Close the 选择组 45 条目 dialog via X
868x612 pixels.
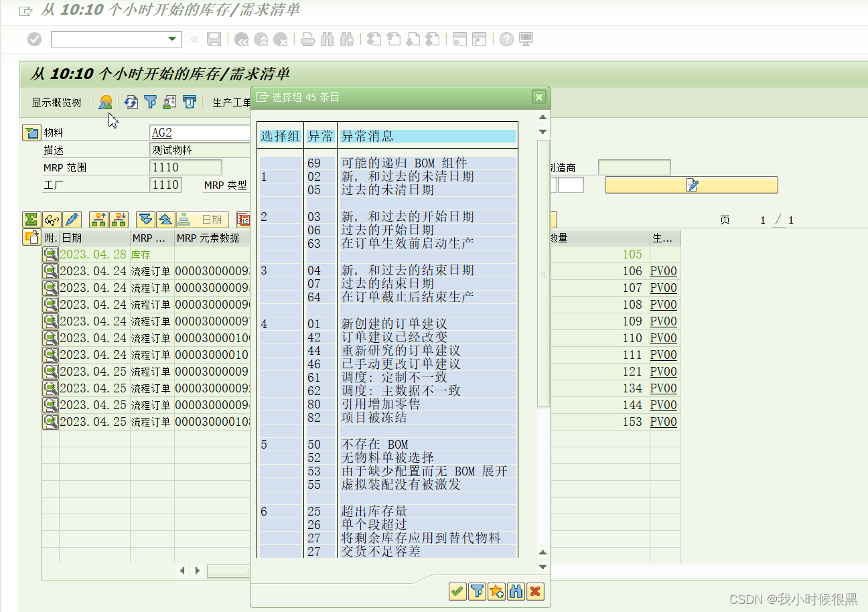[x=538, y=97]
